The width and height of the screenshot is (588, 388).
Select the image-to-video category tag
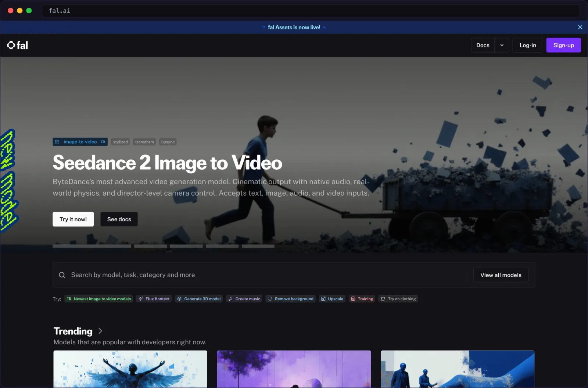coord(80,142)
